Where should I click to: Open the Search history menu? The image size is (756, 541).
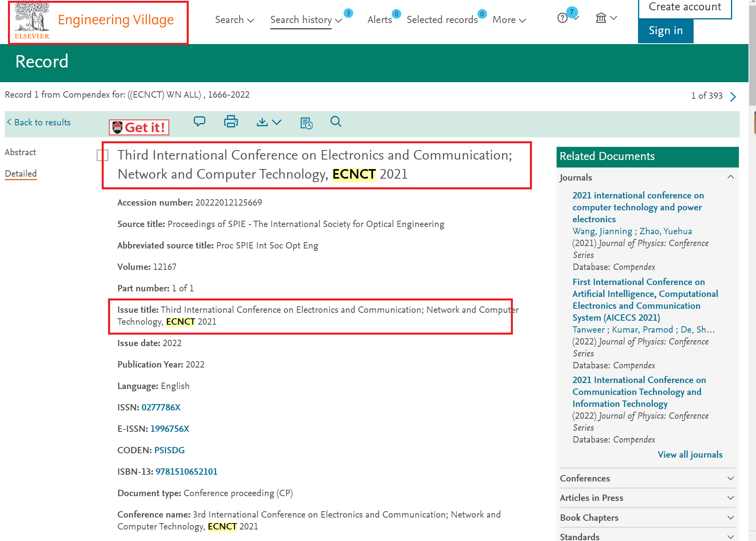(x=306, y=19)
